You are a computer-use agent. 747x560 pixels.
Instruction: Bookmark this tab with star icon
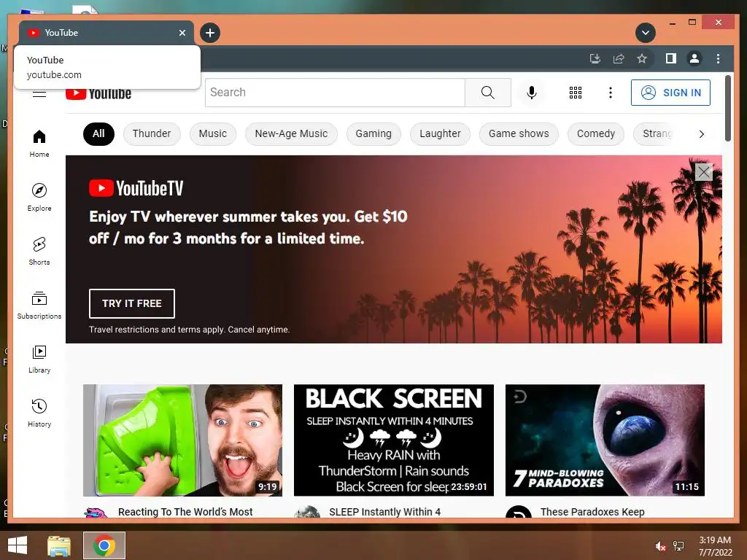[642, 58]
